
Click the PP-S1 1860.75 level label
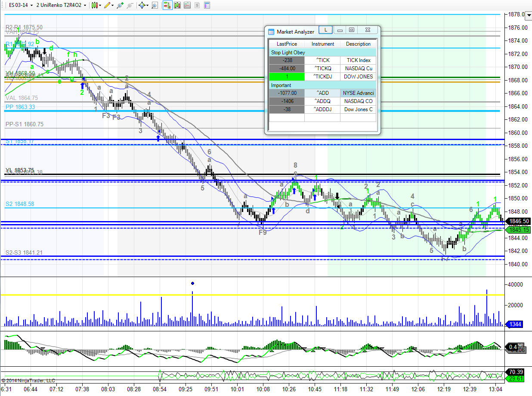(24, 125)
